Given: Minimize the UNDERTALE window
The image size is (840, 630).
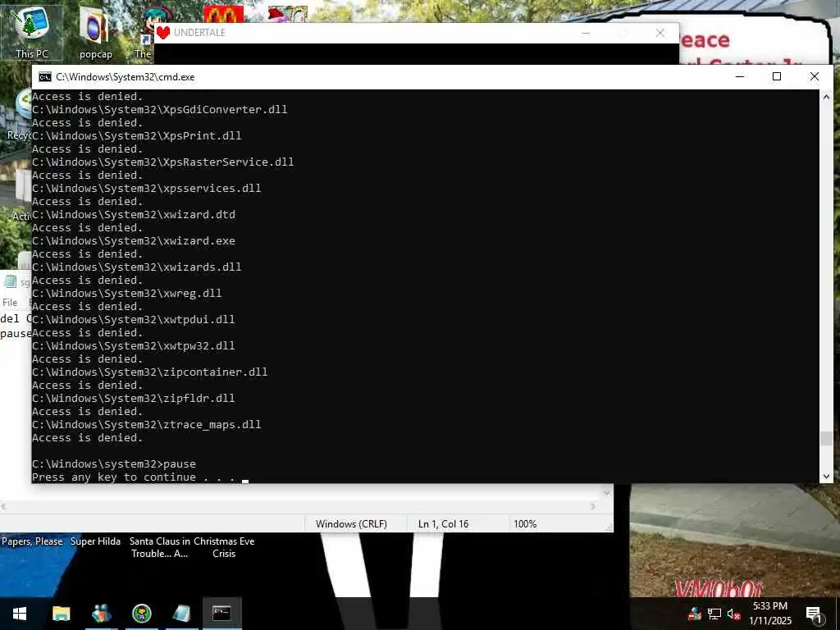Looking at the screenshot, I should click(586, 33).
